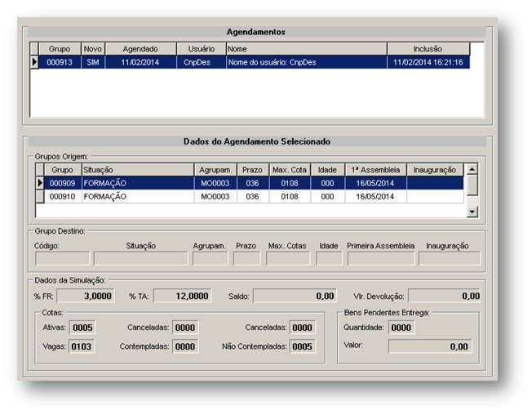Click the 11/02/2014 16:21:16 inclusion cell
The width and height of the screenshot is (532, 415).
point(428,62)
